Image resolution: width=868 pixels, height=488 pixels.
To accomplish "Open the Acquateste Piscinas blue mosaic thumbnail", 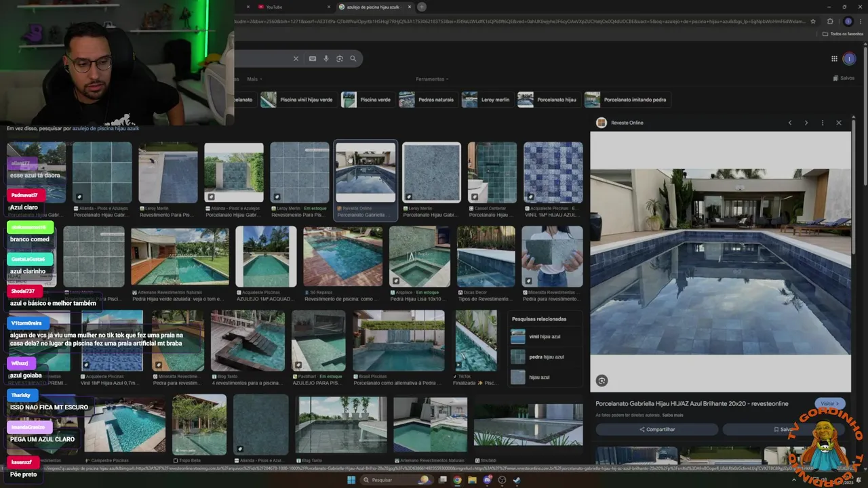I will click(x=553, y=172).
